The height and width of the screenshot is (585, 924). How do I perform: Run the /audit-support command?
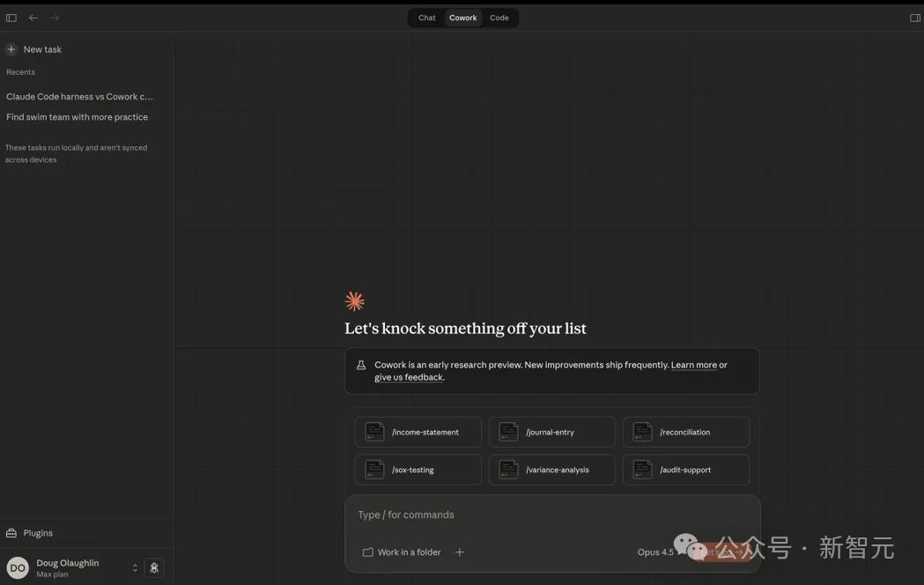(x=686, y=470)
